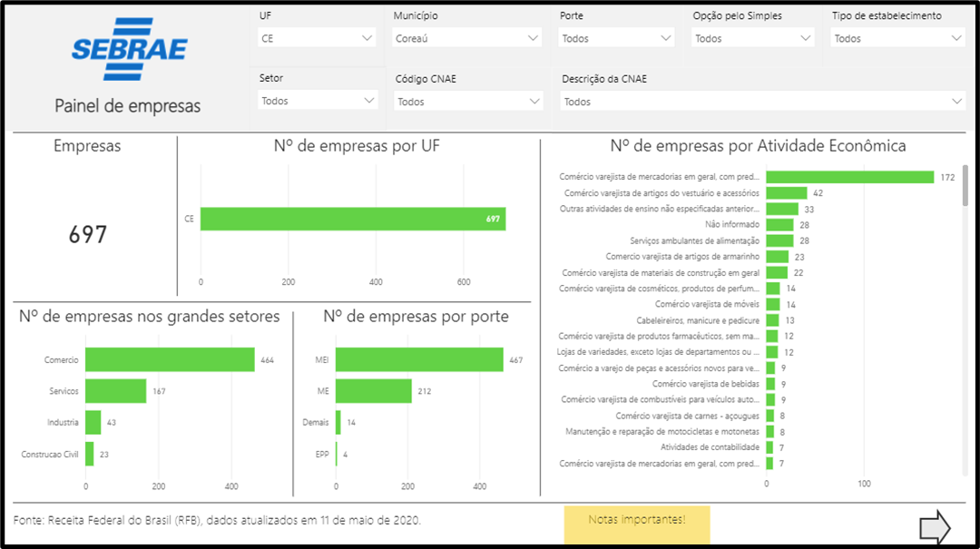Screen dimensions: 980x549
Task: Click the next page arrow icon
Action: point(935,526)
